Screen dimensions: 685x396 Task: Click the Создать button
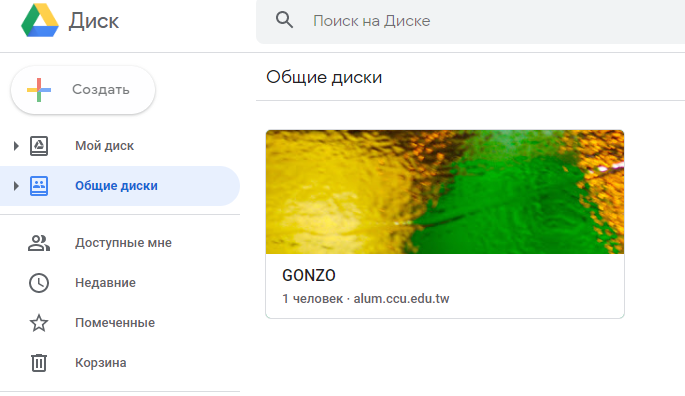(x=83, y=90)
